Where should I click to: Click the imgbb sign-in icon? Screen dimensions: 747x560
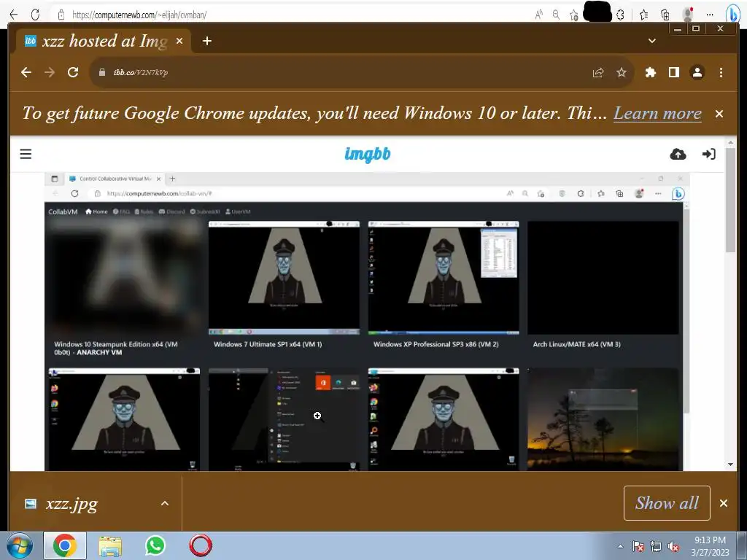[708, 154]
